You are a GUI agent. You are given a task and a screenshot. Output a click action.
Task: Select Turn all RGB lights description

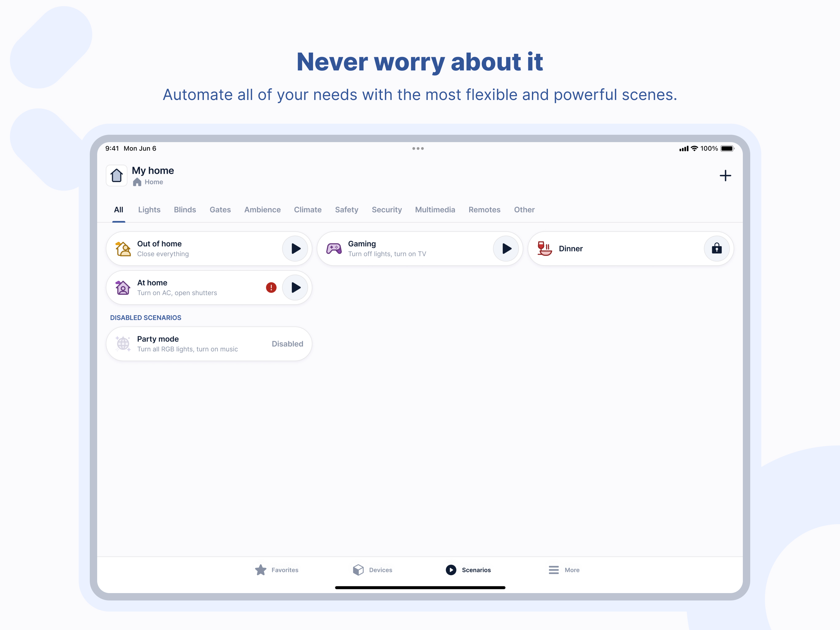click(x=187, y=349)
